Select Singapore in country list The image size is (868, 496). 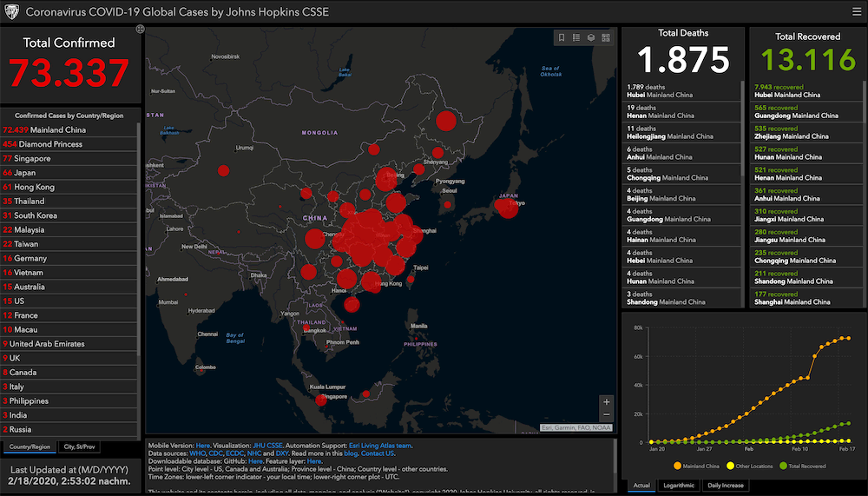[x=69, y=158]
